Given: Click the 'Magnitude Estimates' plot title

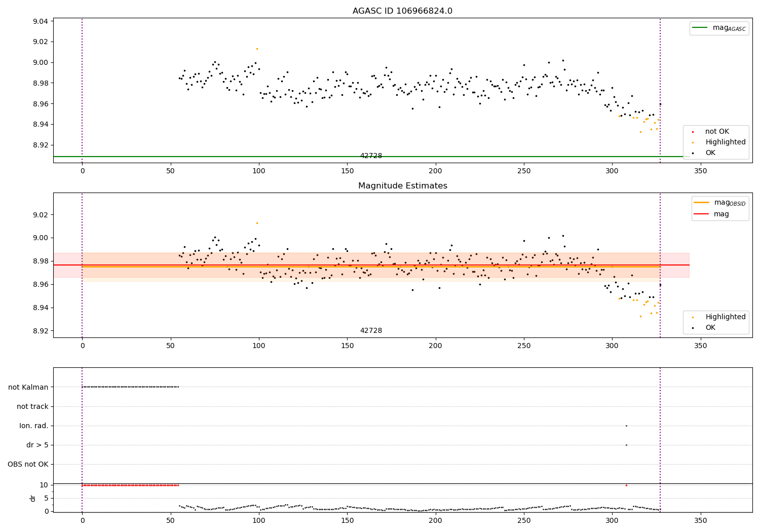Looking at the screenshot, I should 402,186.
